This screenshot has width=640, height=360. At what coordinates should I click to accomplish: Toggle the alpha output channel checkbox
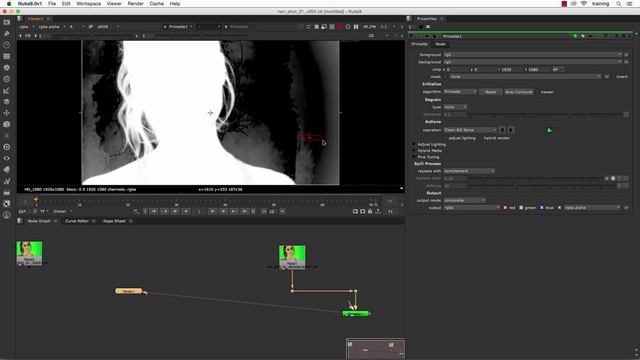tap(560, 208)
